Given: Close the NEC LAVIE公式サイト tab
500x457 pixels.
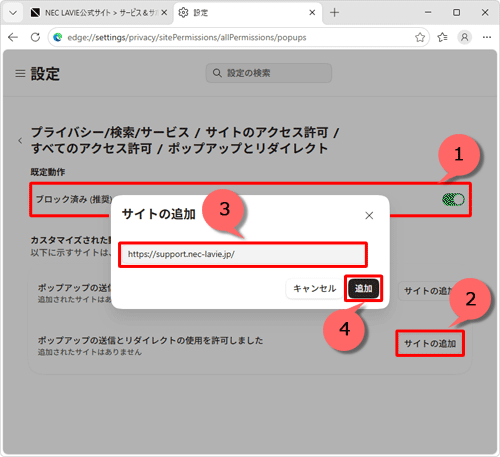Looking at the screenshot, I should click(x=164, y=13).
